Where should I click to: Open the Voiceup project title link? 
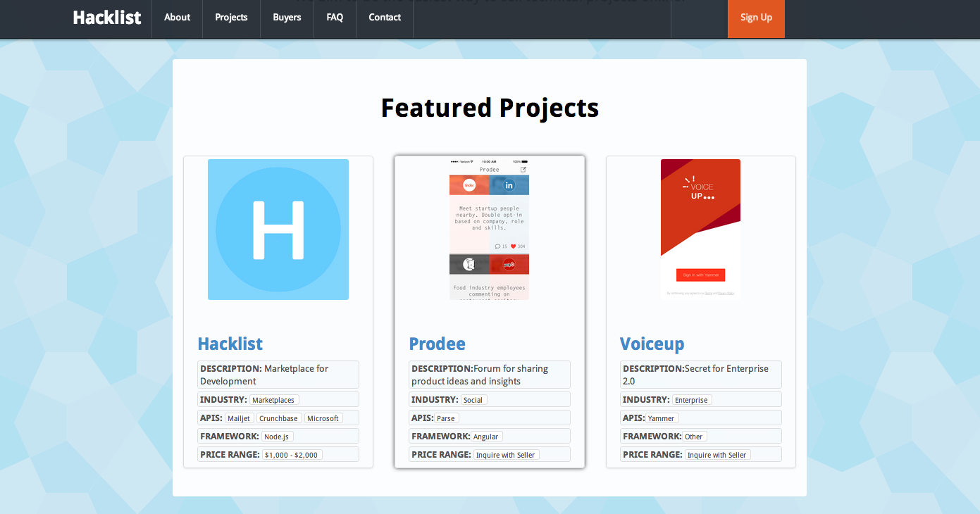pos(652,344)
